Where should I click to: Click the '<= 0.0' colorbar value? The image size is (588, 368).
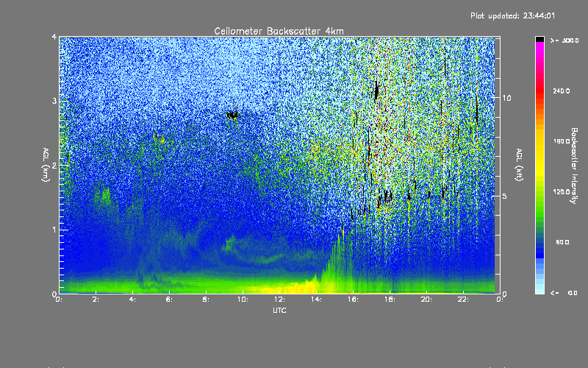pos(564,293)
